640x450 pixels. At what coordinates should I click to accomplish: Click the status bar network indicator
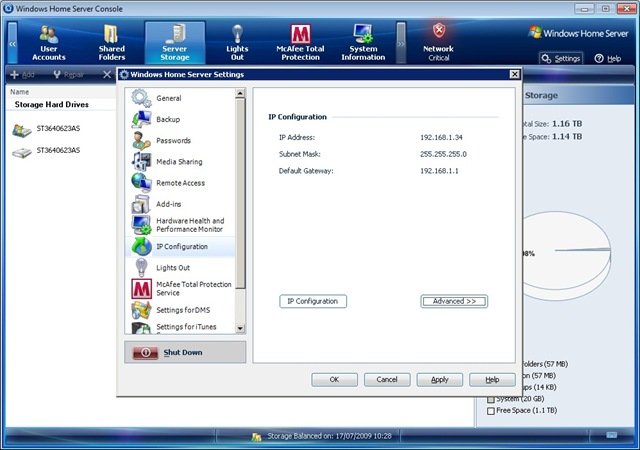[611, 435]
